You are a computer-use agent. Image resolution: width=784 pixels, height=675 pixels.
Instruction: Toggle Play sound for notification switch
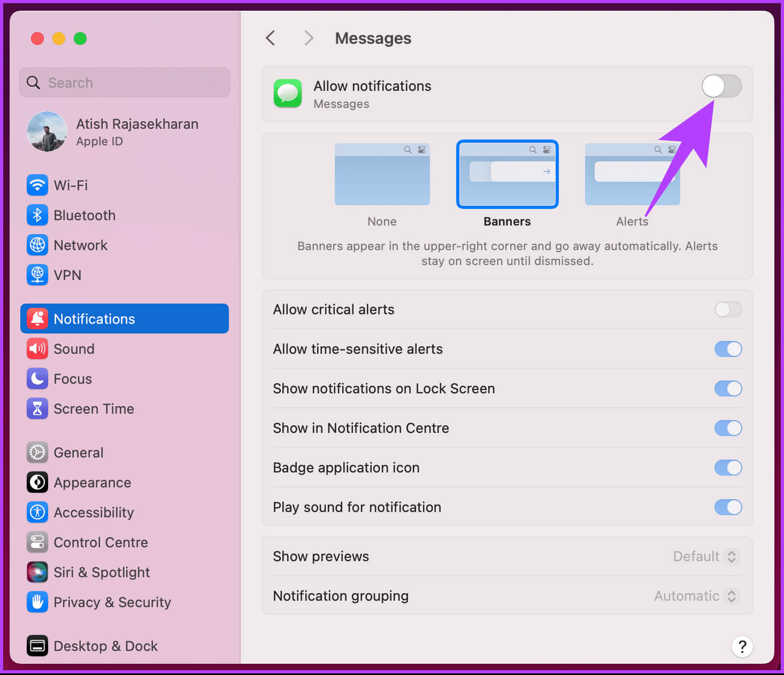tap(728, 507)
